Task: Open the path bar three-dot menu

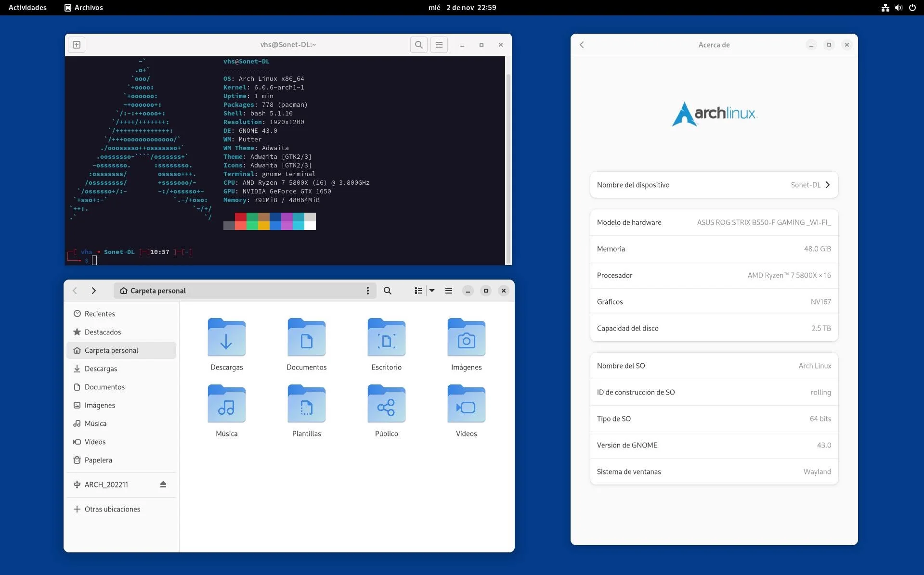Action: 368,291
